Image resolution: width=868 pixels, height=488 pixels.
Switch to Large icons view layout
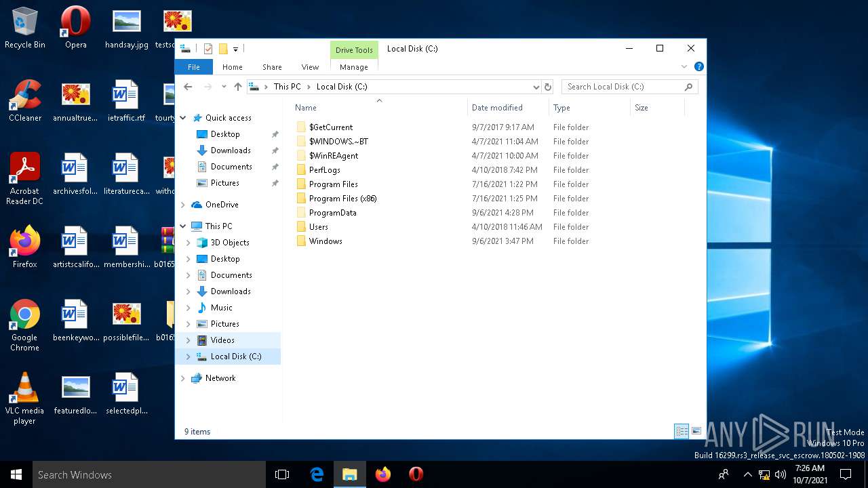[696, 431]
